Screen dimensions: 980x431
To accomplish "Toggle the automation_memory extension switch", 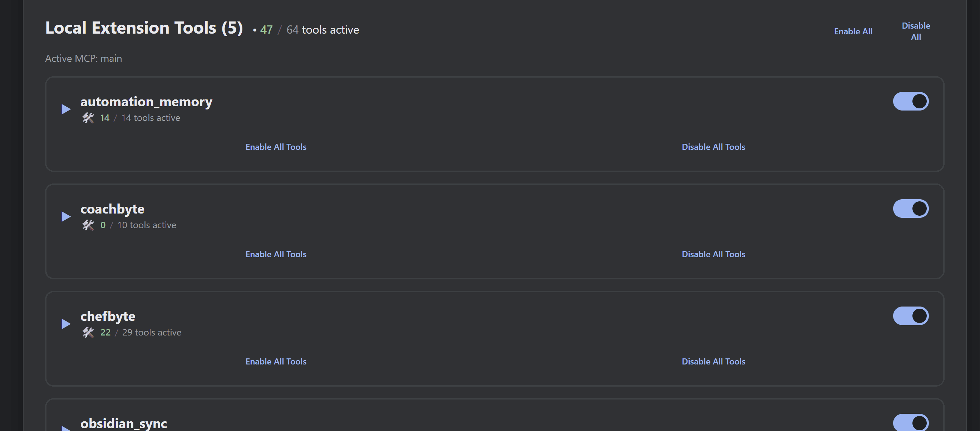I will (910, 102).
